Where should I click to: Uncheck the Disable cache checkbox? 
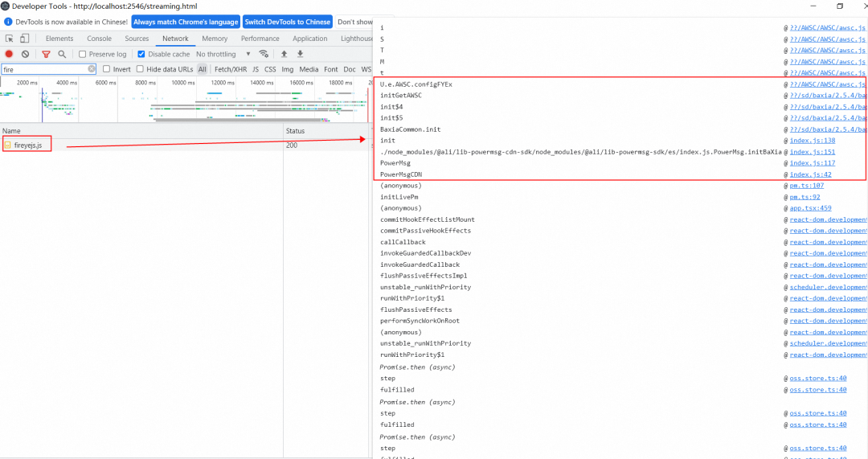(141, 55)
